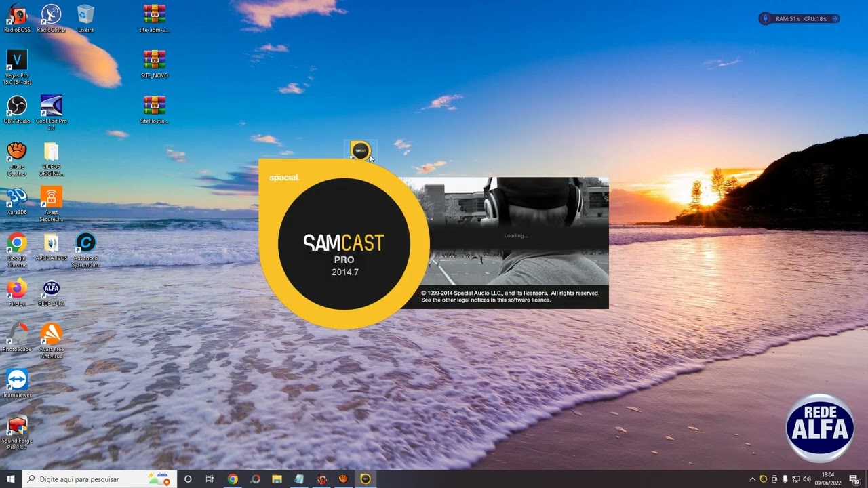
Task: Select the SITE_NOVO archive file
Action: pos(155,64)
